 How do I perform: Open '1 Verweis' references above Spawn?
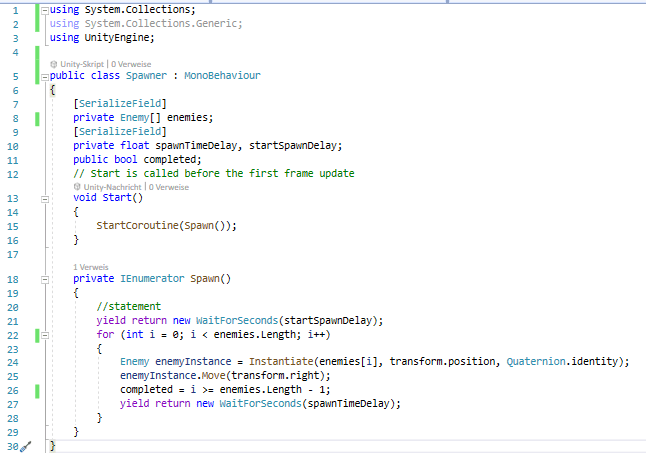tap(91, 267)
